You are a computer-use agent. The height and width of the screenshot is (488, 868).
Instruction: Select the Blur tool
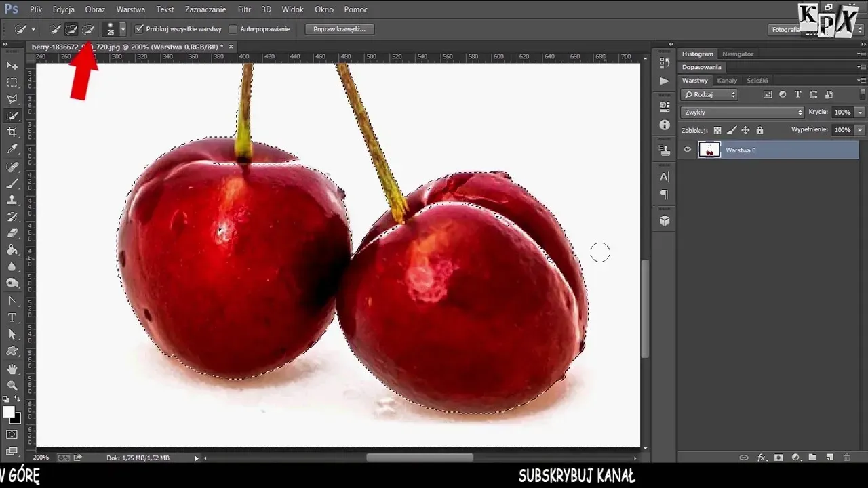click(x=12, y=267)
